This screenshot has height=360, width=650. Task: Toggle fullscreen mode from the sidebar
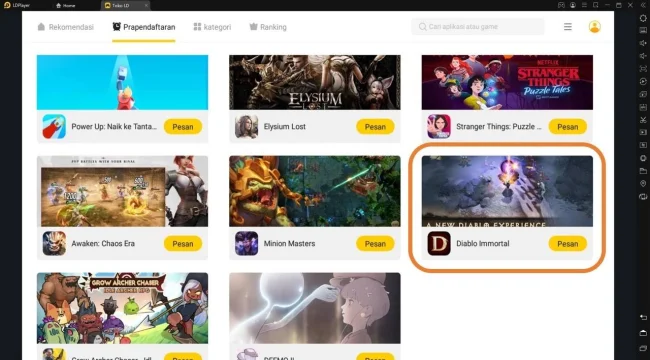pos(643,68)
